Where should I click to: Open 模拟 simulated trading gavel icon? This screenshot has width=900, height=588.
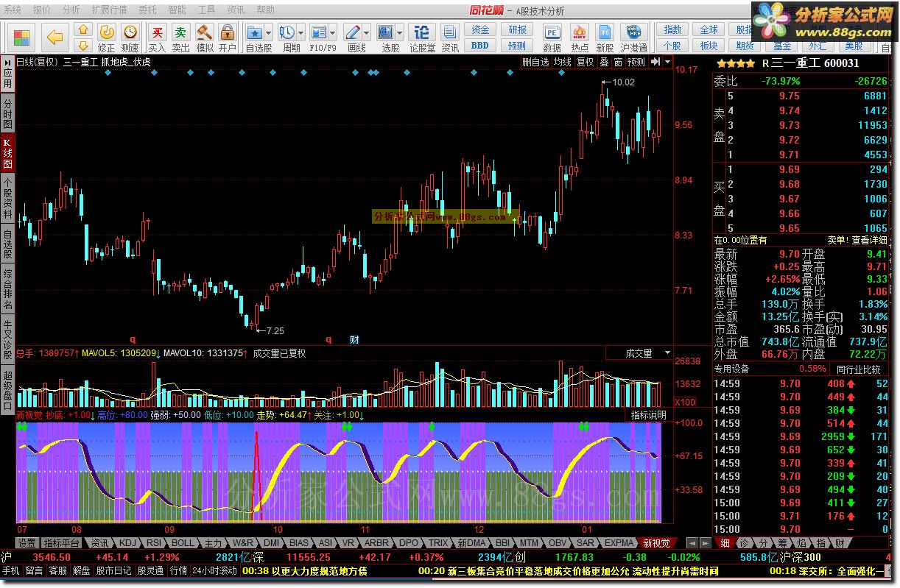[204, 38]
